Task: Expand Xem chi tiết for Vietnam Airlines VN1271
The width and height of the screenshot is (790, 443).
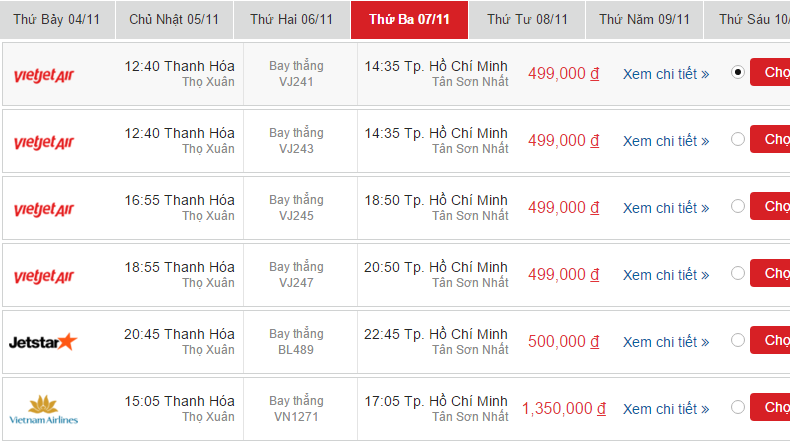Action: coord(666,409)
